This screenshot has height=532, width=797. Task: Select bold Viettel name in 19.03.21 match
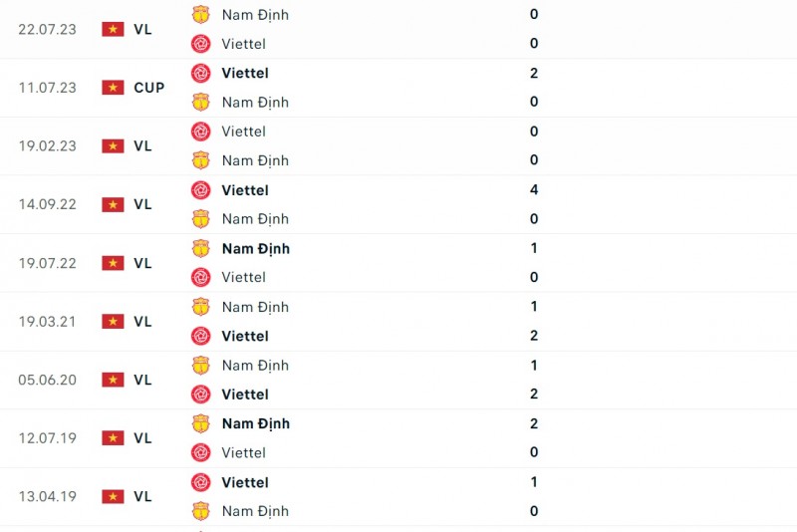(245, 336)
